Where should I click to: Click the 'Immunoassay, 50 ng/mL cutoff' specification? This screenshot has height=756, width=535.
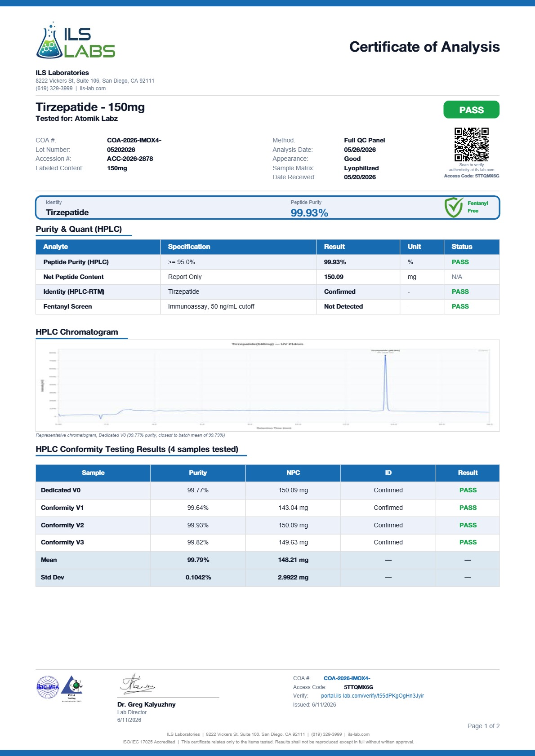(211, 306)
